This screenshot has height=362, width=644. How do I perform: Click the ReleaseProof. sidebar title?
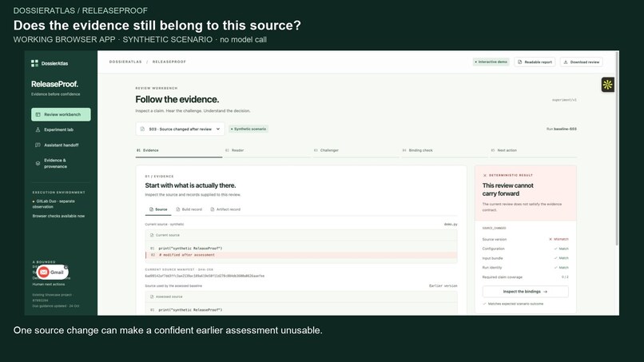(x=54, y=84)
